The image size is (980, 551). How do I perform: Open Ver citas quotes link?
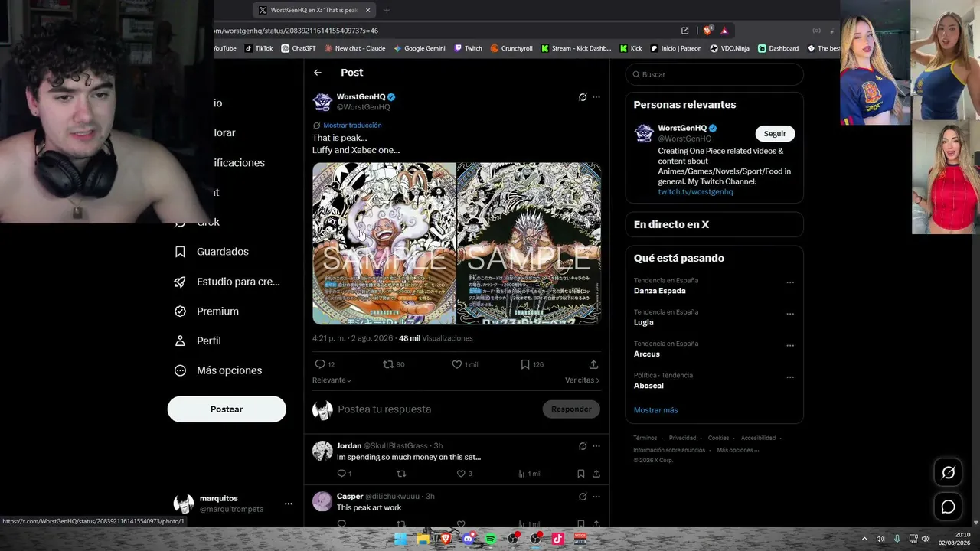[x=582, y=380]
